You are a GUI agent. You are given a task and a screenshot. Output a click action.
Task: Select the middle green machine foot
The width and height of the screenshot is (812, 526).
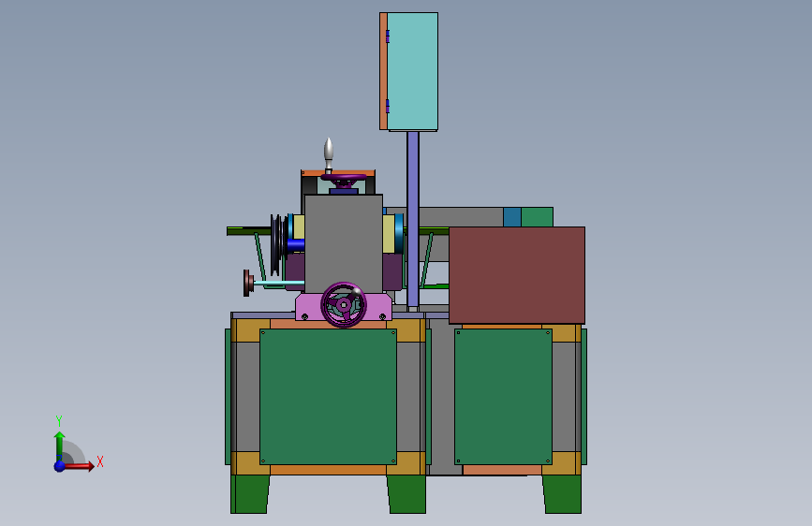(407, 494)
